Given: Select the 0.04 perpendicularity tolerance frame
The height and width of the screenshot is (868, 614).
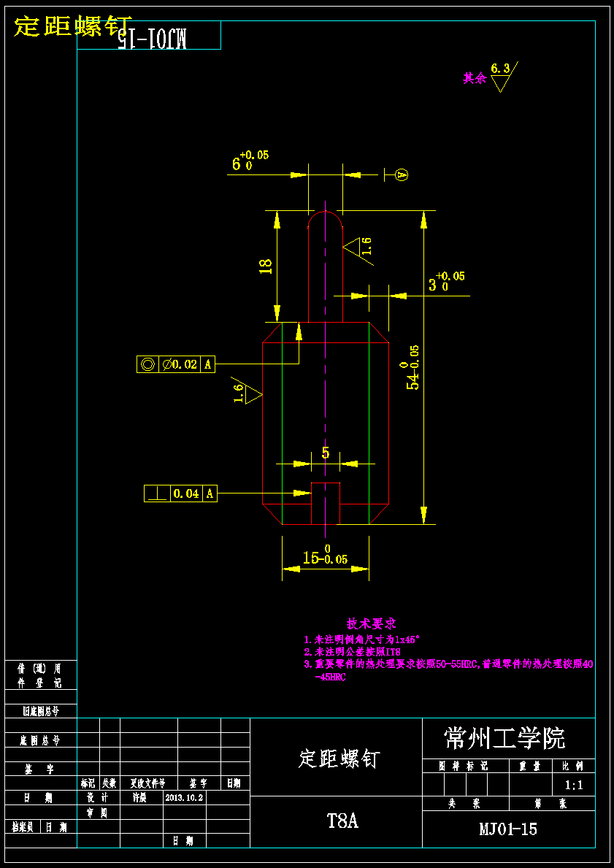Looking at the screenshot, I should coord(180,493).
